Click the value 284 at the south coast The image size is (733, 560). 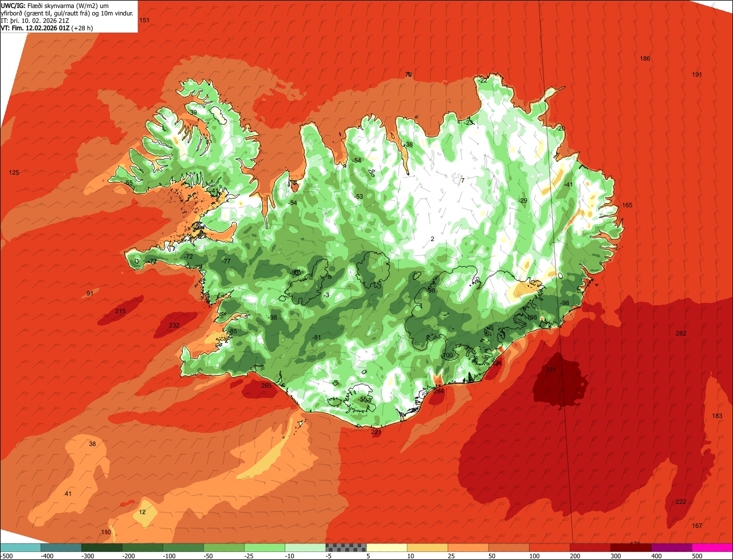[439, 391]
